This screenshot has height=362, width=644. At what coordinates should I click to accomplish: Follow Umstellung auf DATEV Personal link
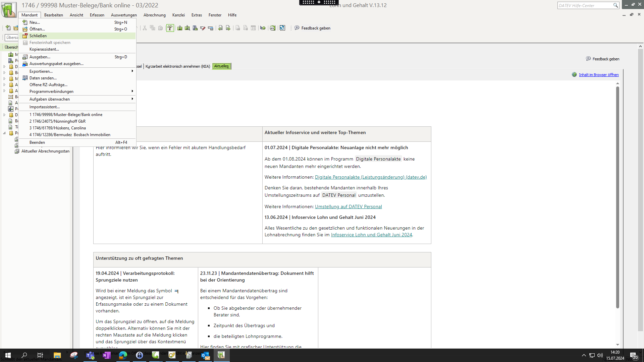coord(348,207)
